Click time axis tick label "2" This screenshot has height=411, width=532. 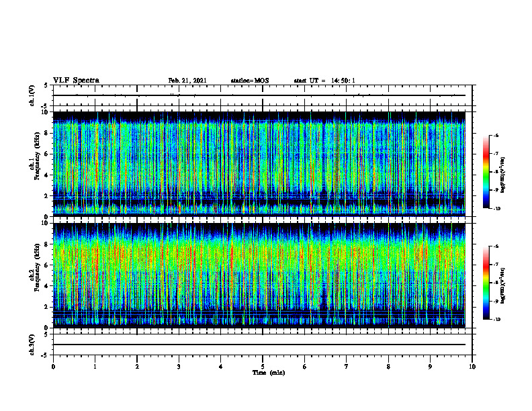pyautogui.click(x=137, y=367)
